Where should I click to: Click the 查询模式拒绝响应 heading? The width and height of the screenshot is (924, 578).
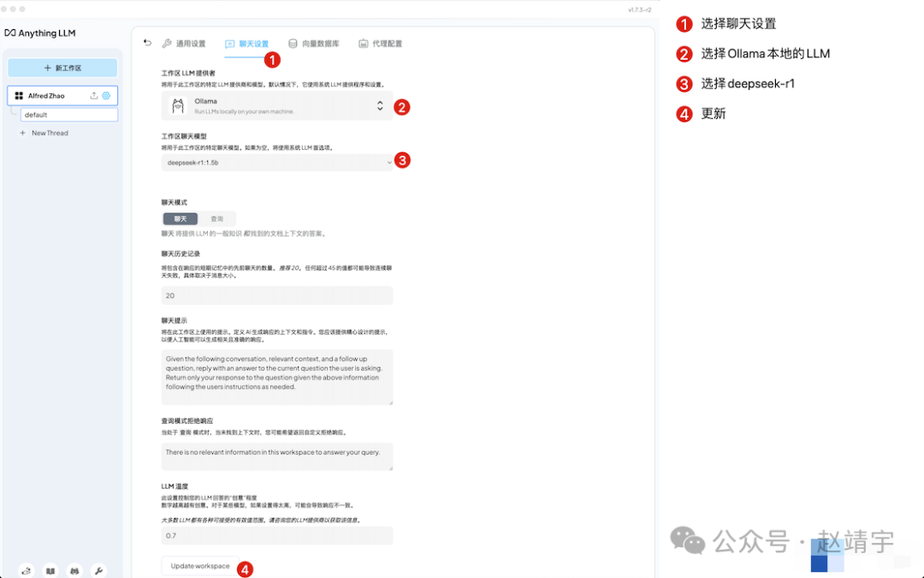[187, 421]
